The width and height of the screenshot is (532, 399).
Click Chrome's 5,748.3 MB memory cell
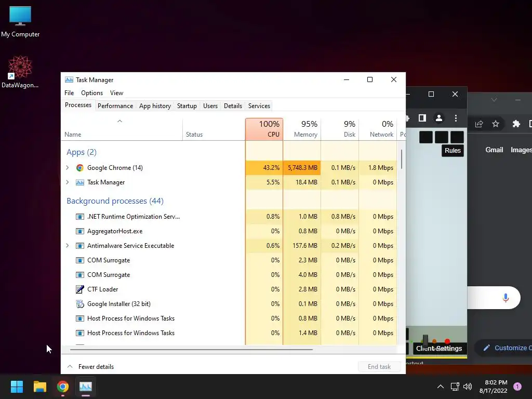pyautogui.click(x=302, y=168)
